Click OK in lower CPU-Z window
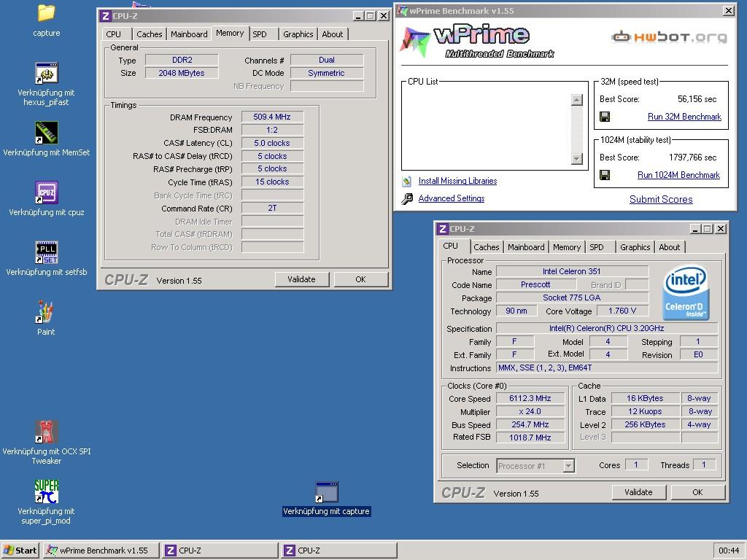The height and width of the screenshot is (560, 747). 697,492
